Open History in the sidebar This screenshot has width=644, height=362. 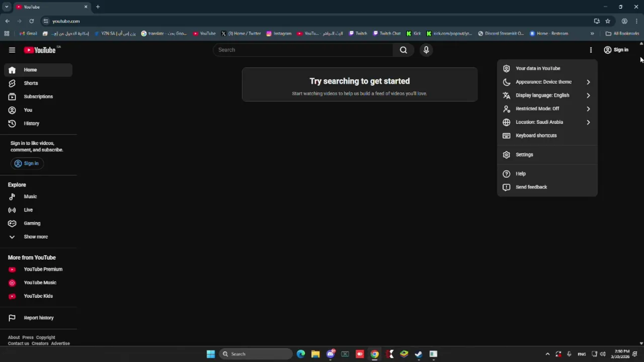38,123
